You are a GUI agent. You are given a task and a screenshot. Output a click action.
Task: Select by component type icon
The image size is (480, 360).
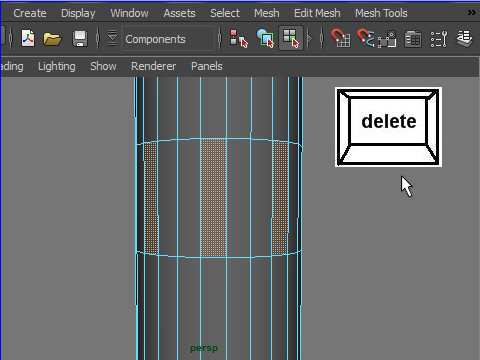(x=291, y=39)
